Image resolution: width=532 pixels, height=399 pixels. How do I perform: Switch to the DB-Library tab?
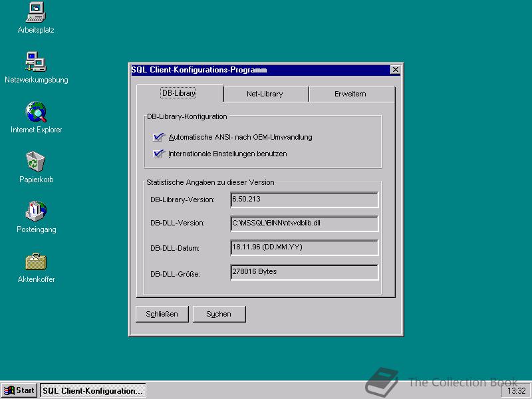click(x=179, y=93)
